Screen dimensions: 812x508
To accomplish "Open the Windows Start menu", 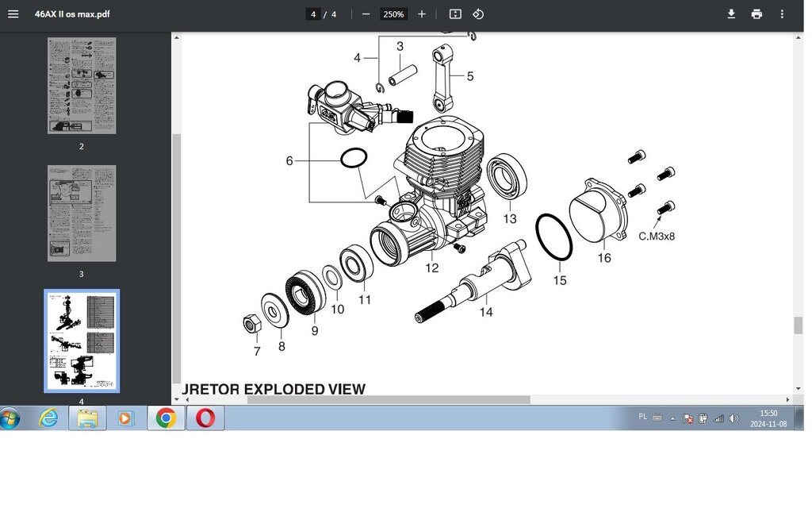I will pos(10,418).
